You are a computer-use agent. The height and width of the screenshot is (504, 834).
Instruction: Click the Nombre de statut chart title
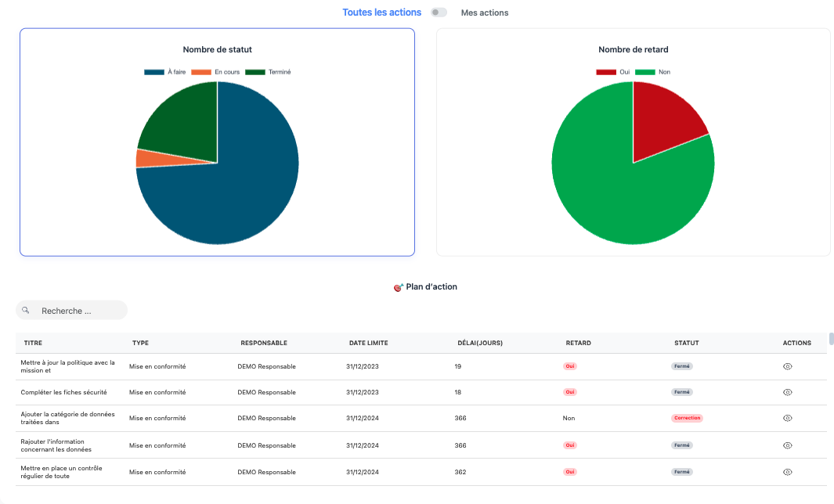[217, 49]
